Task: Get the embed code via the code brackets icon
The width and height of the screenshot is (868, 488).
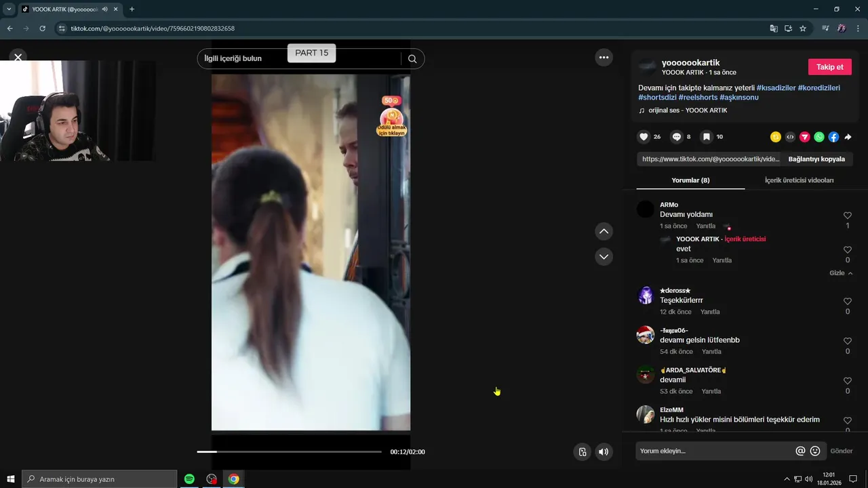Action: 790,137
